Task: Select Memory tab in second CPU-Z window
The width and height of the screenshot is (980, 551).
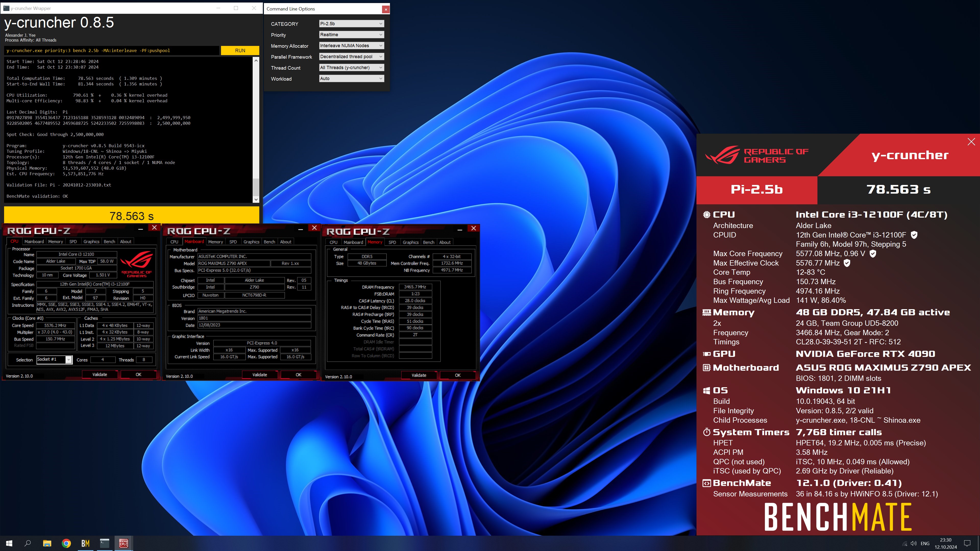Action: (215, 242)
